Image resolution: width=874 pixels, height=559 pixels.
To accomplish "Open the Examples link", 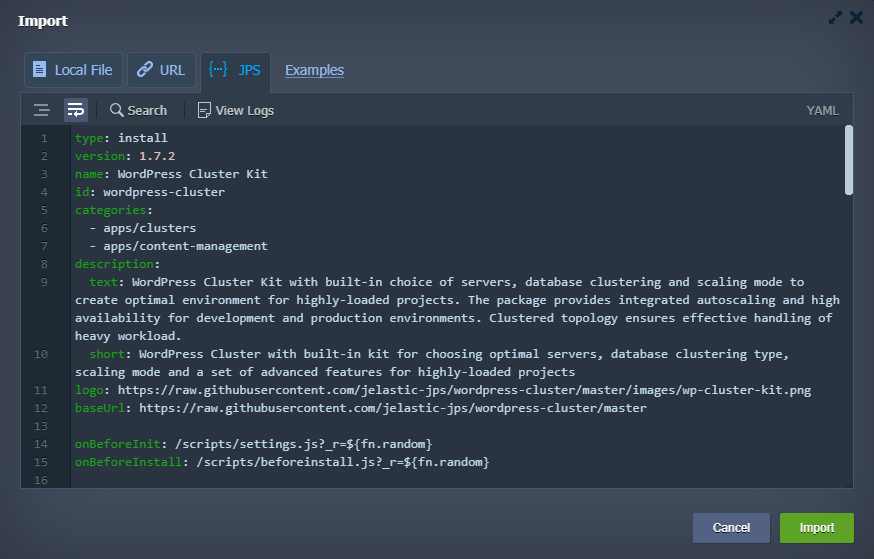I will tap(314, 70).
